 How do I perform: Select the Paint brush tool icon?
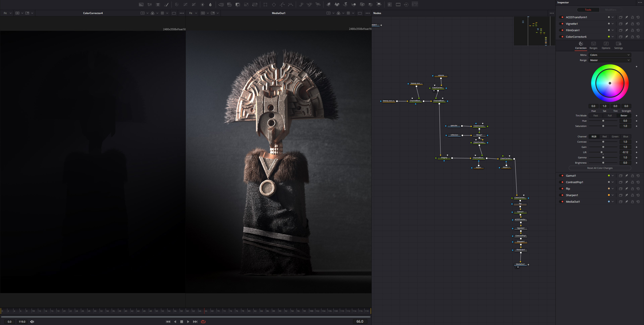pos(166,5)
